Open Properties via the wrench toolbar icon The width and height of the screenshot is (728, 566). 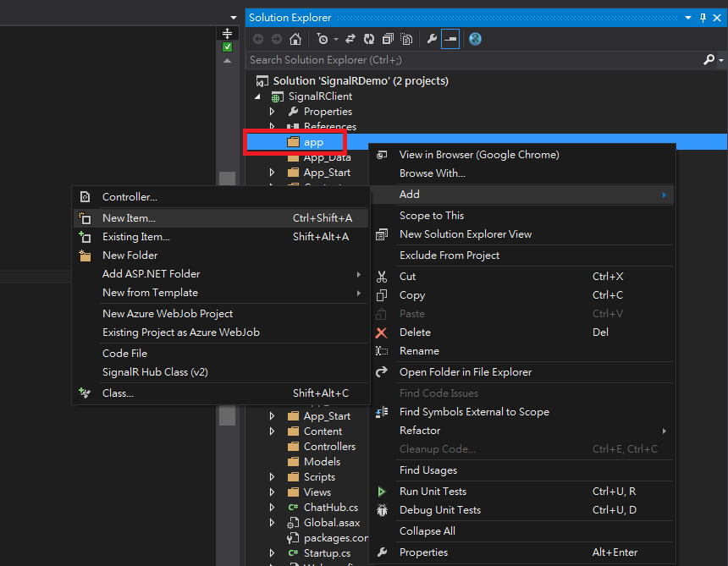coord(432,39)
